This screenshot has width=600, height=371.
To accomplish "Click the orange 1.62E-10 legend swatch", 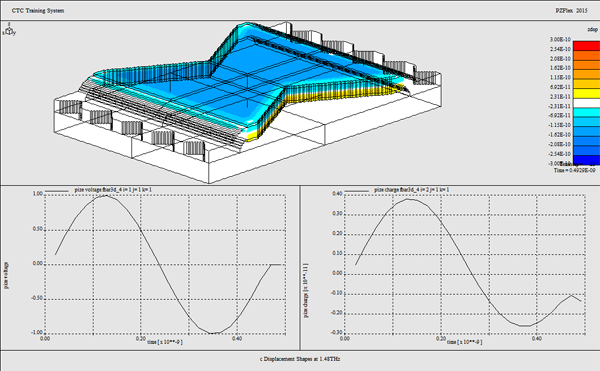I will coord(586,65).
